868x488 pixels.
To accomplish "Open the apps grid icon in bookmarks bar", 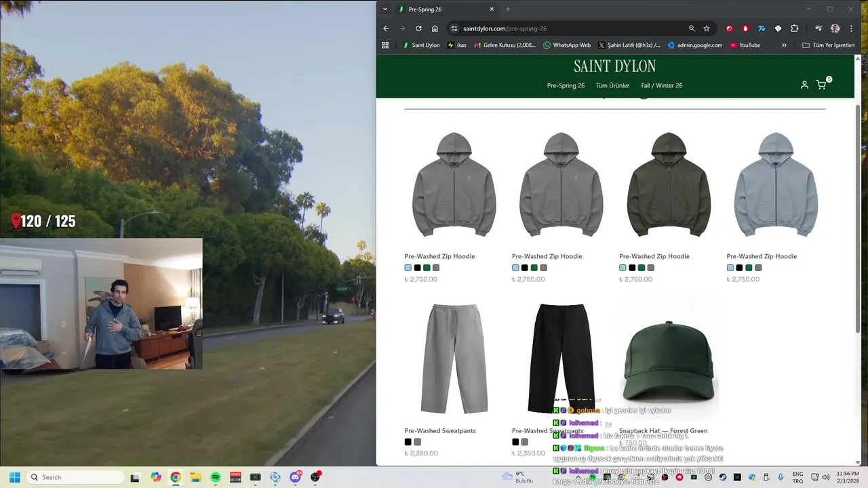I will pos(385,45).
